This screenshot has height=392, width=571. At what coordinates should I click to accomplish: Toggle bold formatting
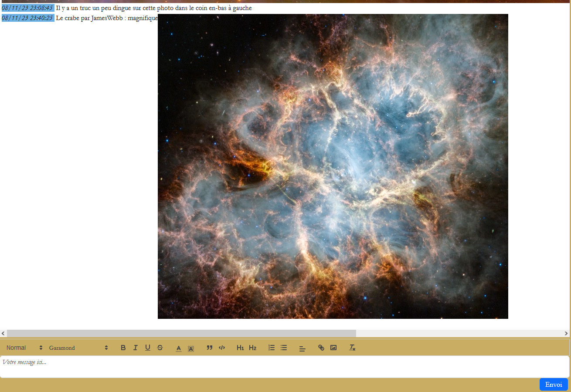pyautogui.click(x=123, y=348)
